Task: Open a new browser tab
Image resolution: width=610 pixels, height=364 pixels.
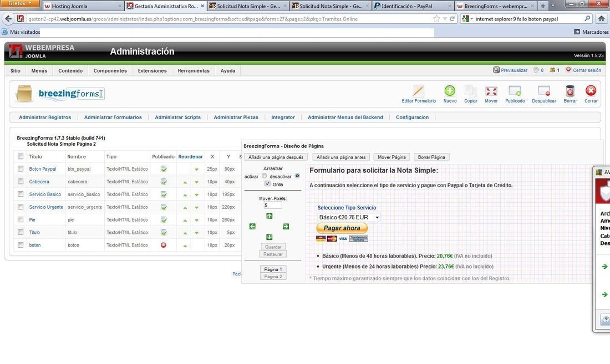Action: coord(543,6)
